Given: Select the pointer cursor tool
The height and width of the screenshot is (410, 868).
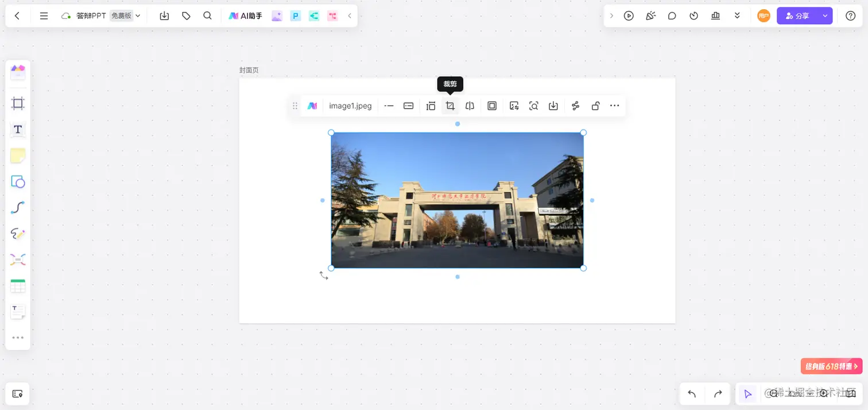Looking at the screenshot, I should point(747,394).
